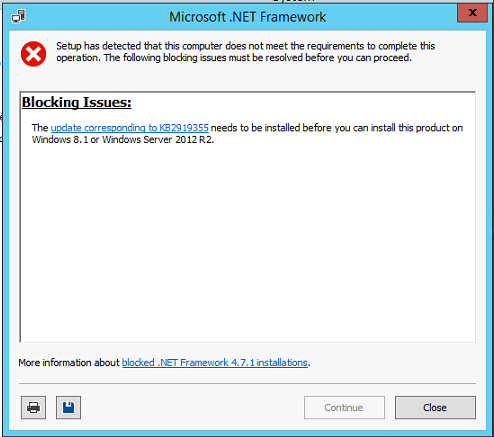Open blocked .NET Framework 4.7.1 installations link

point(215,362)
